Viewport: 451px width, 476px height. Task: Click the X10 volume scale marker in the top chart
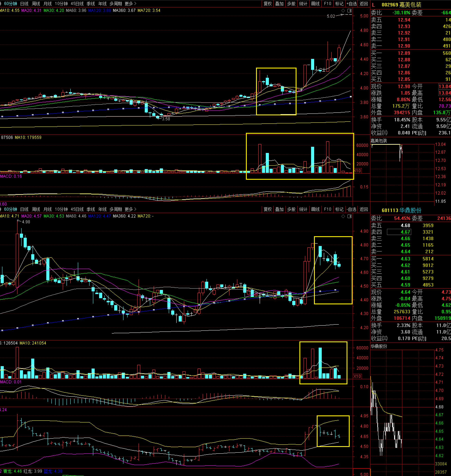(x=358, y=171)
